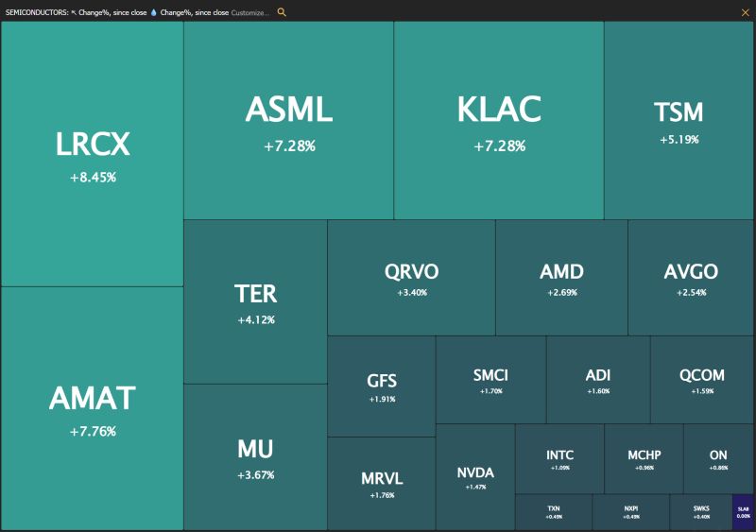Open the AVGO tile
This screenshot has width=756, height=532.
point(691,278)
